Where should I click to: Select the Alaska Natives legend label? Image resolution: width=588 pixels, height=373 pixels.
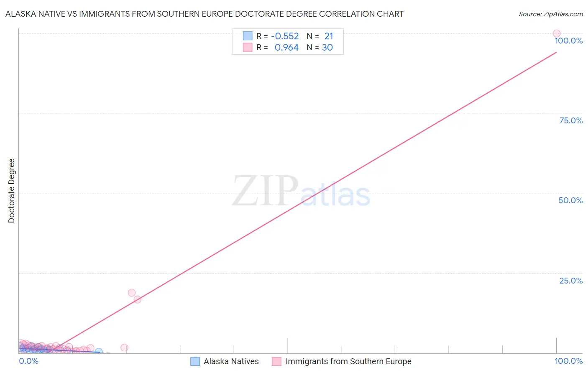pyautogui.click(x=231, y=361)
